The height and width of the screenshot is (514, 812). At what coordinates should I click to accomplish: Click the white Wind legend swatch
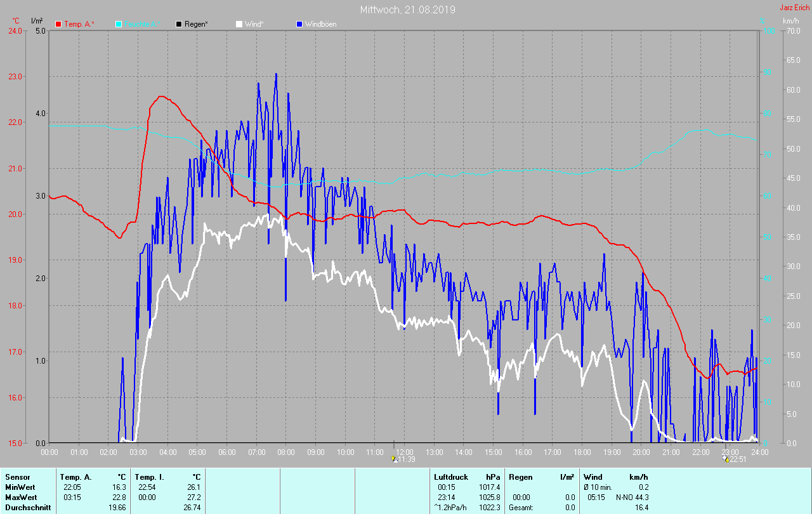pos(239,24)
